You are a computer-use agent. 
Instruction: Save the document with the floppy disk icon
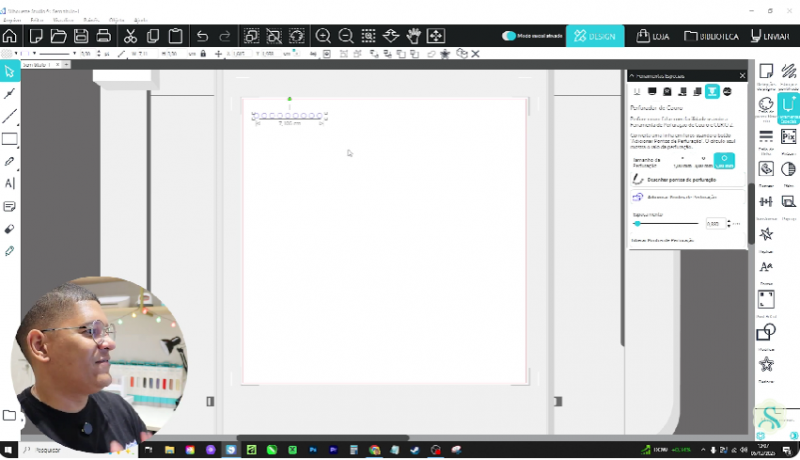pyautogui.click(x=81, y=36)
